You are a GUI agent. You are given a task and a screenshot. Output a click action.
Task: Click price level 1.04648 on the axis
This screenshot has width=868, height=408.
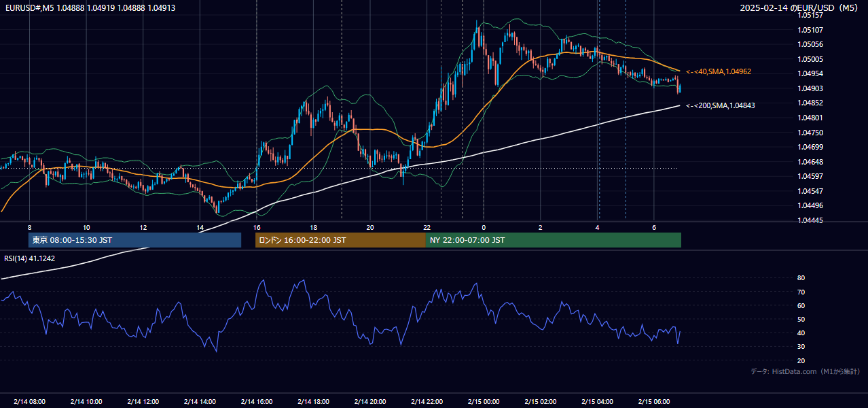810,162
